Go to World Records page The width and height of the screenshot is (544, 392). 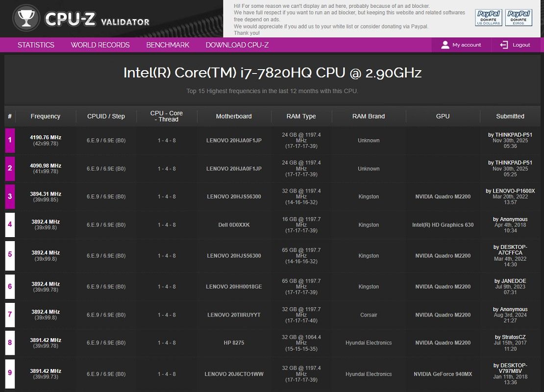coord(100,45)
